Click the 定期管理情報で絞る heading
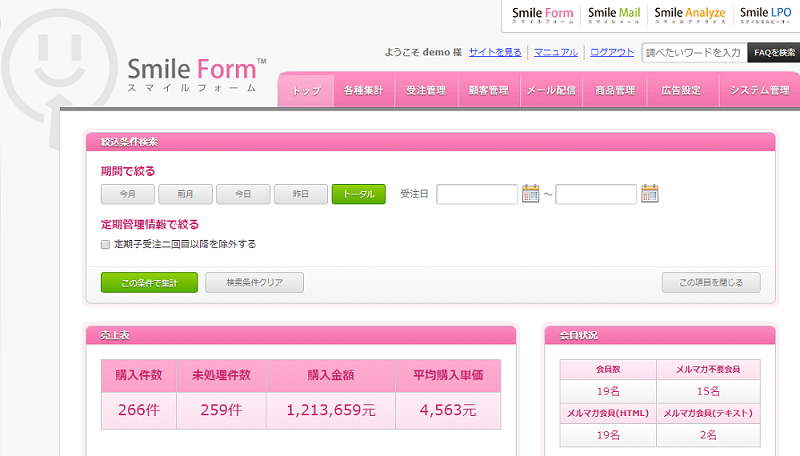The height and width of the screenshot is (456, 800). coord(150,224)
